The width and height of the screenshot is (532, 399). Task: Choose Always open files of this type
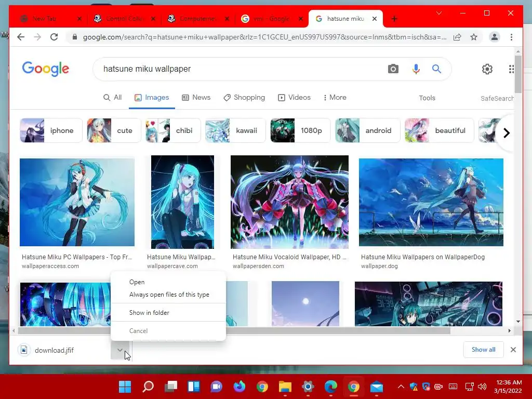(168, 295)
